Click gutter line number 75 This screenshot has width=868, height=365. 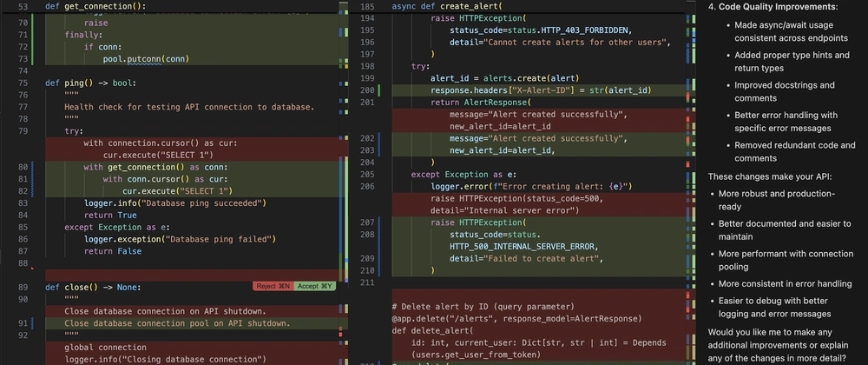point(23,83)
